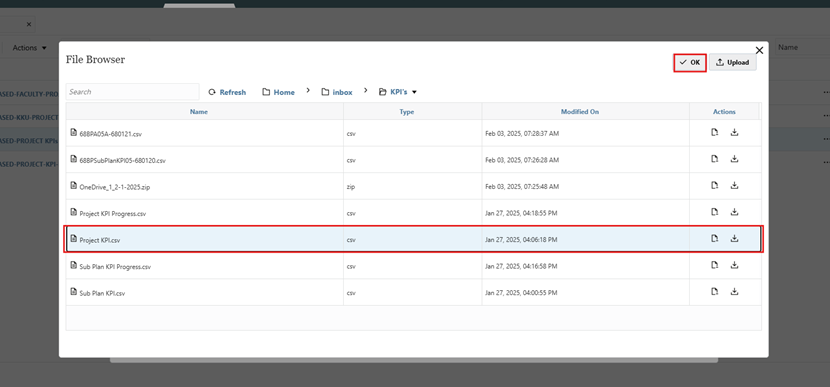Click file action icon for Project KPI Progress.csv
This screenshot has width=830, height=387.
715,212
